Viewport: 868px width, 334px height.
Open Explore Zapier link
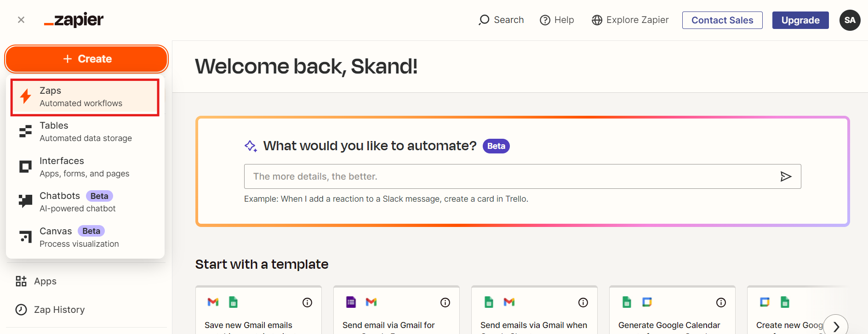630,20
